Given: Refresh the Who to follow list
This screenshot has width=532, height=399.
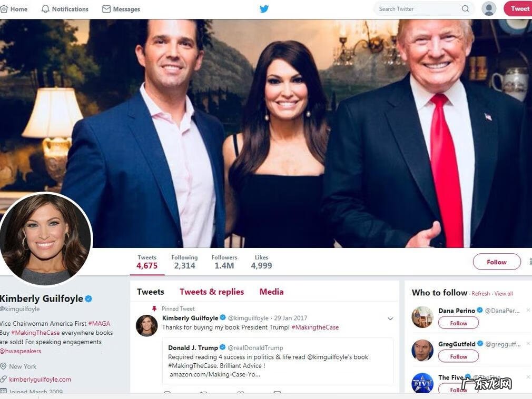Looking at the screenshot, I should [480, 294].
